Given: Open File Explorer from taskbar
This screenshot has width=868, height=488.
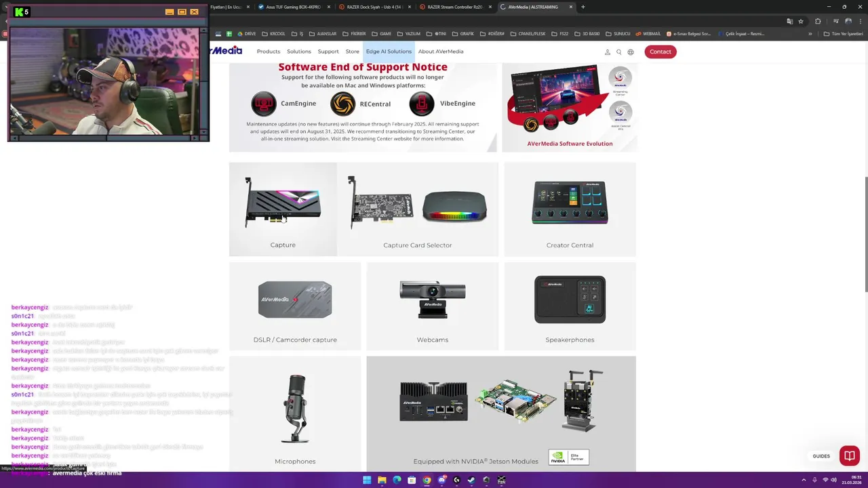Looking at the screenshot, I should 382,480.
